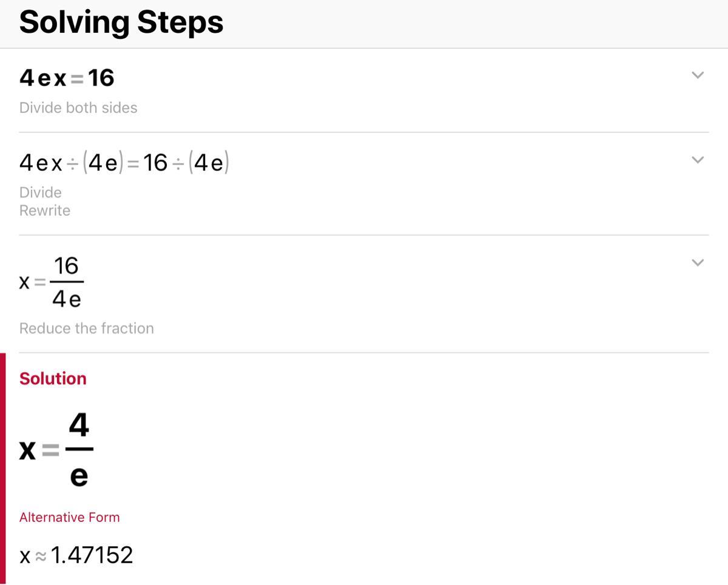Click the numerator 16 in the fraction step

click(66, 266)
